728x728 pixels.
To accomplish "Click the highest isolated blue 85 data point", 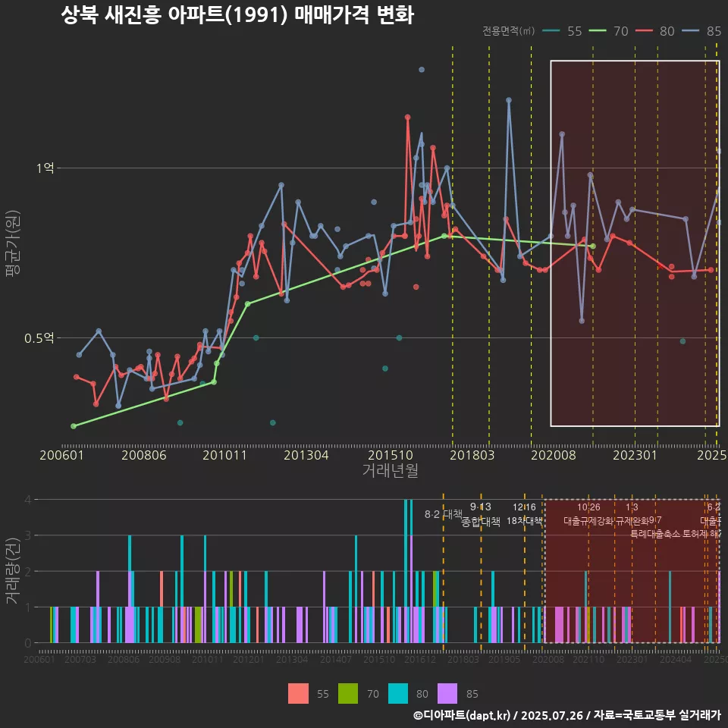I will (422, 70).
